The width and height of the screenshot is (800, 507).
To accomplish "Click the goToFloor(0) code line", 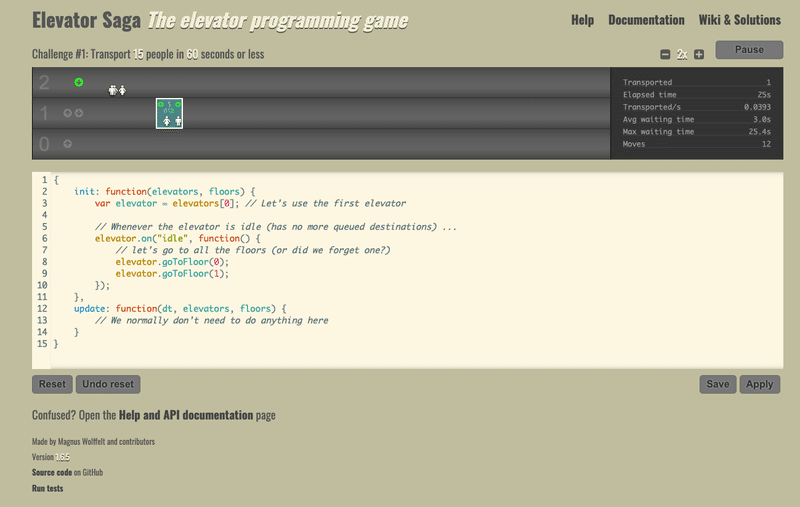I will click(x=172, y=262).
